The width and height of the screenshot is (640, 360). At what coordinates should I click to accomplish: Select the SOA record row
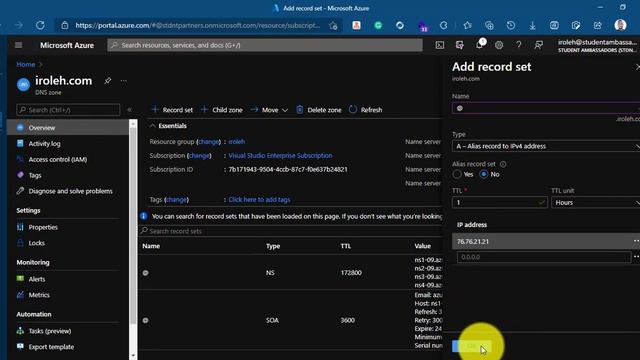(291, 320)
